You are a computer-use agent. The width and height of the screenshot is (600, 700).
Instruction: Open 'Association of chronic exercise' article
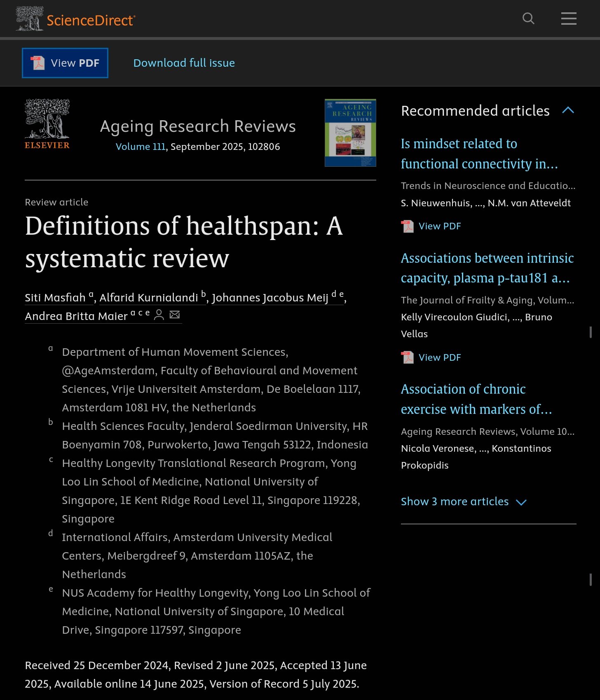pyautogui.click(x=476, y=399)
